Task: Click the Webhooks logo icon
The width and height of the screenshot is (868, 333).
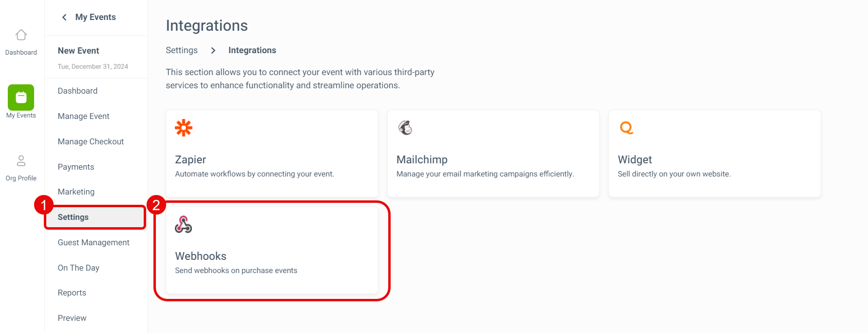Action: (184, 224)
